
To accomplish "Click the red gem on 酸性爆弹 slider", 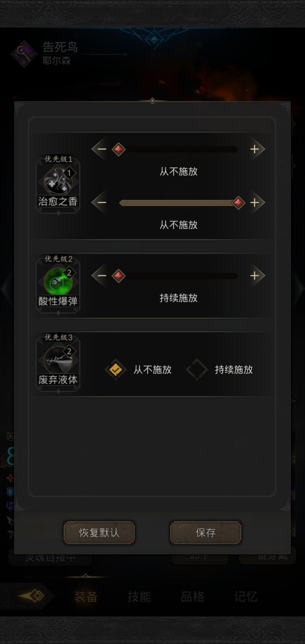I will [x=118, y=276].
